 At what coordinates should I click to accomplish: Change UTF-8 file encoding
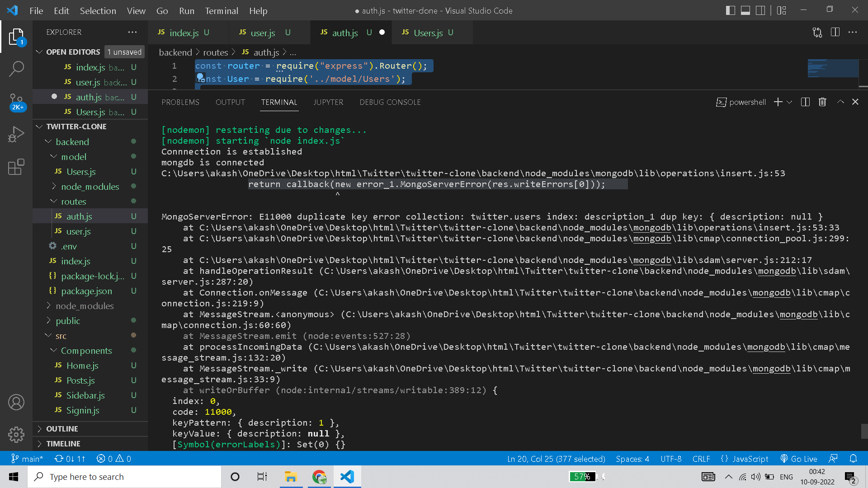[x=671, y=459]
